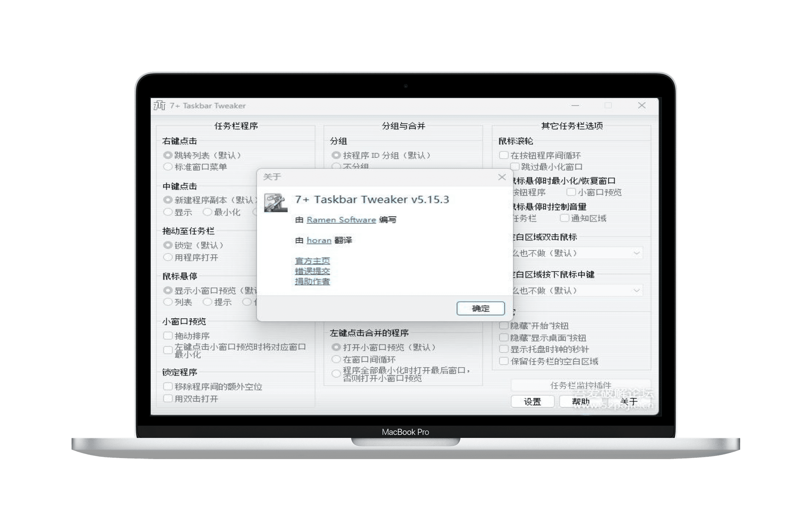Screen dimensions: 812x531
Task: Enable 拖动排序 checkbox
Action: pyautogui.click(x=167, y=336)
